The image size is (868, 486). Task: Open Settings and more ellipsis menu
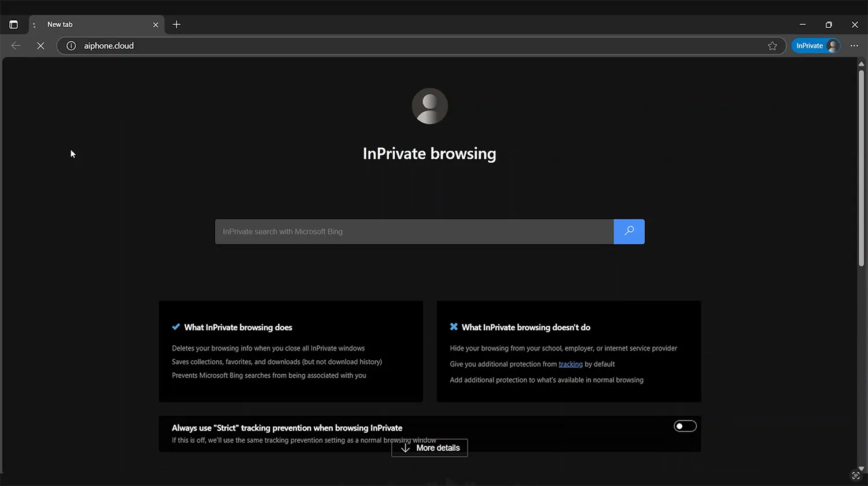[854, 46]
